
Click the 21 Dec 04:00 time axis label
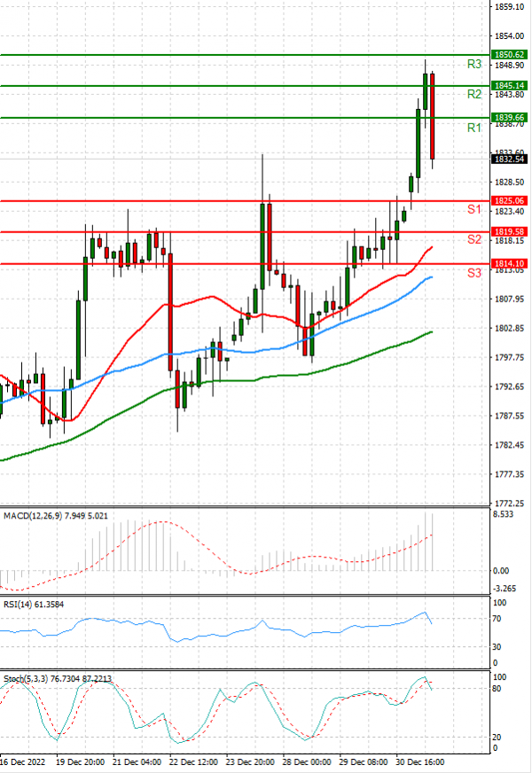pos(137,761)
